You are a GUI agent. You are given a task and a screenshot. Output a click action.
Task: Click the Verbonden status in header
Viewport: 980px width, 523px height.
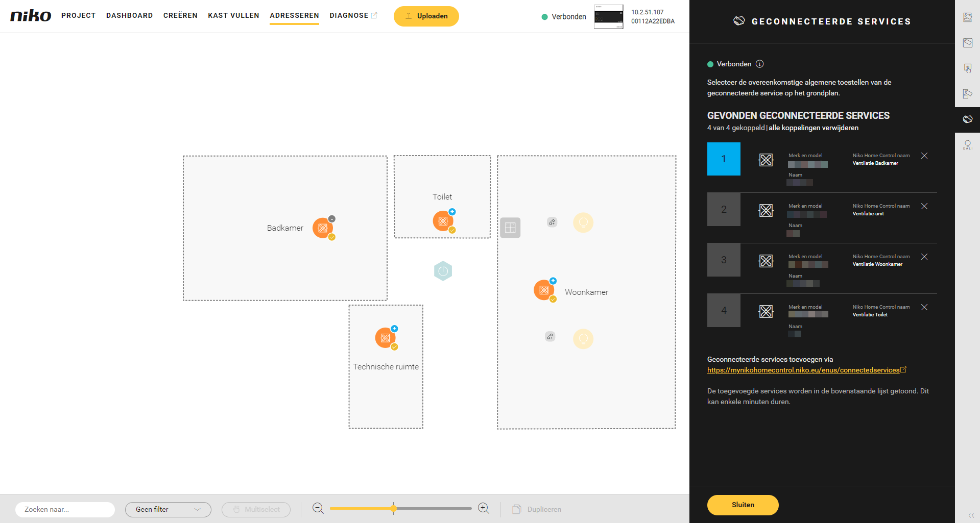[564, 16]
